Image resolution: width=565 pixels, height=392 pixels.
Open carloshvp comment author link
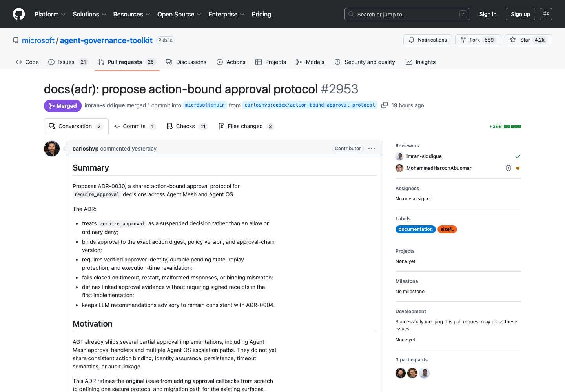(x=86, y=149)
